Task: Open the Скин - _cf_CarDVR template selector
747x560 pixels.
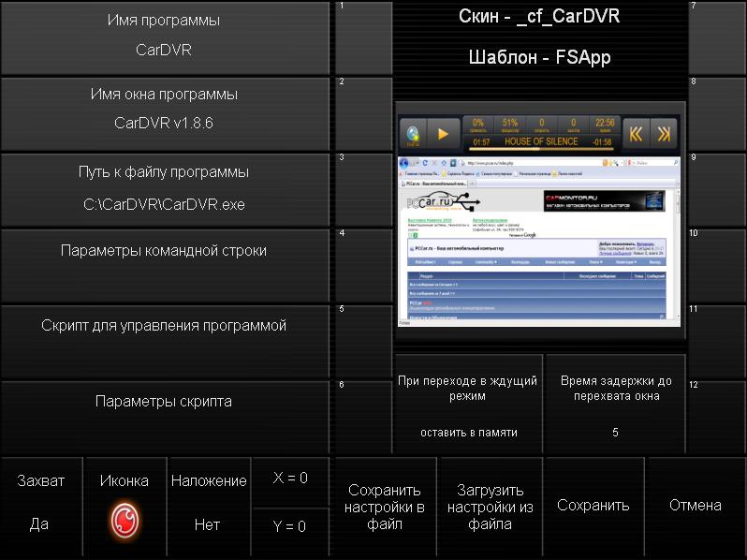Action: point(539,37)
